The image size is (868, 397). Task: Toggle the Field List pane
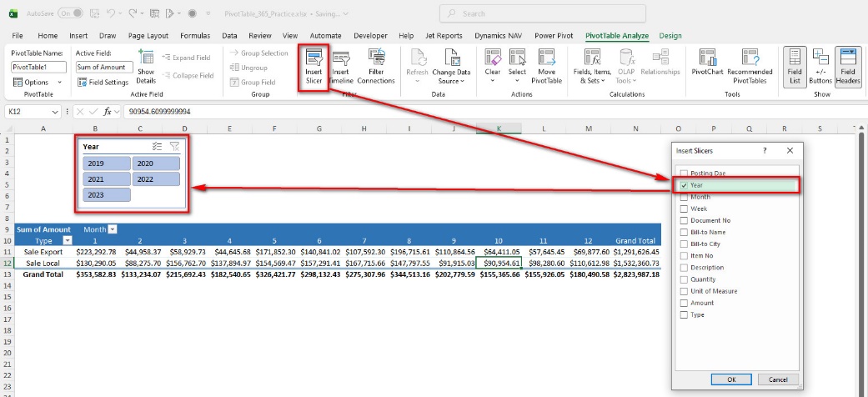point(795,67)
